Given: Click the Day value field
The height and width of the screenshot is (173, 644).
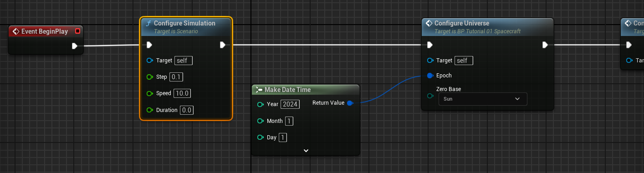Looking at the screenshot, I should [x=283, y=137].
